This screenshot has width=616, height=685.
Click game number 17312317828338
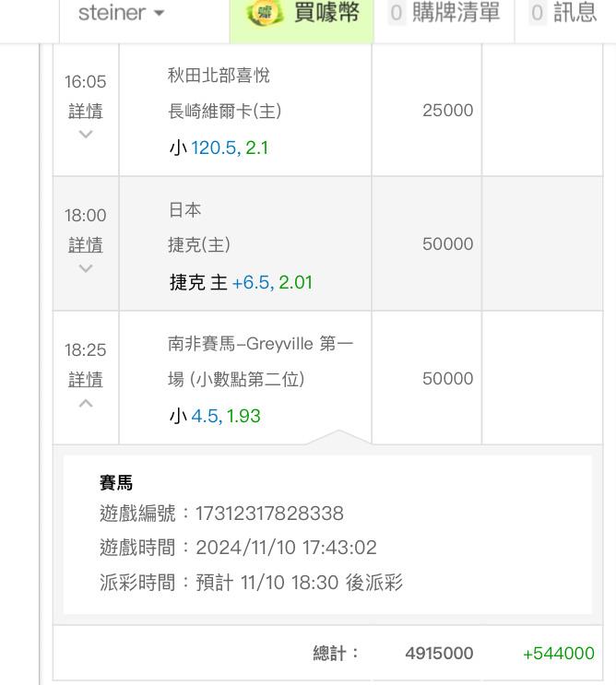(x=269, y=514)
